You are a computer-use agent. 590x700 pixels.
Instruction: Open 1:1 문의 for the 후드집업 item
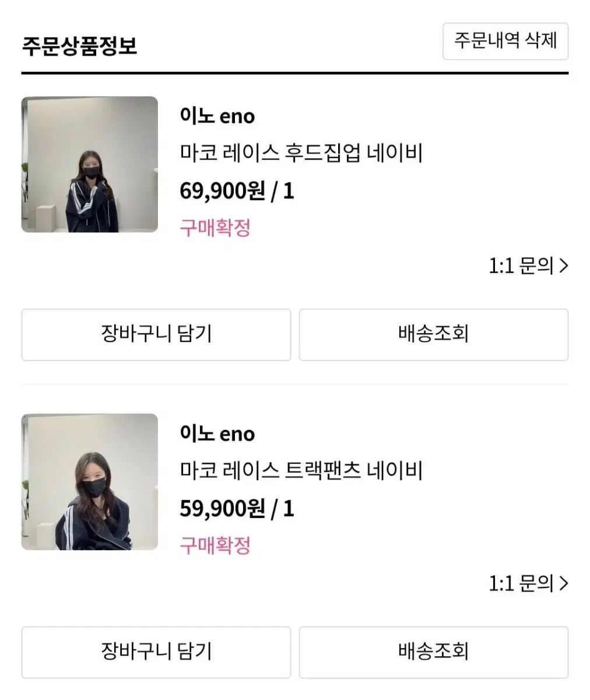point(521,266)
